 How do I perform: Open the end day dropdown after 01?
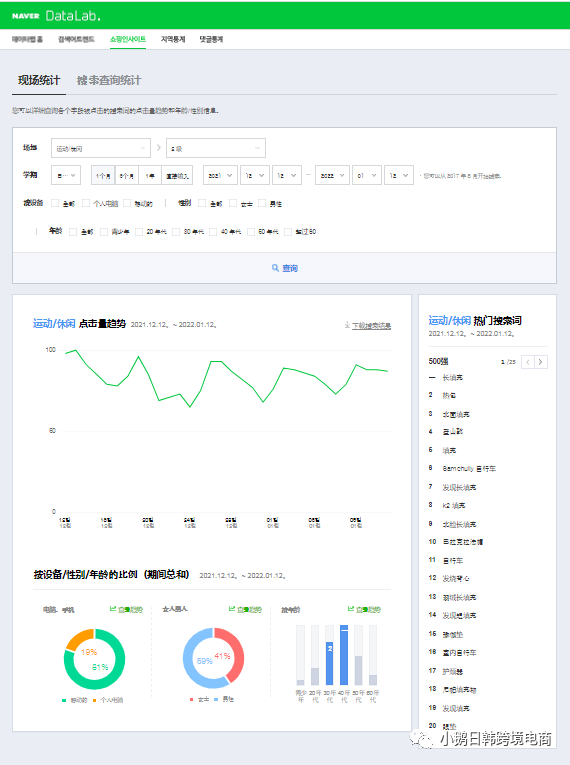click(x=399, y=175)
